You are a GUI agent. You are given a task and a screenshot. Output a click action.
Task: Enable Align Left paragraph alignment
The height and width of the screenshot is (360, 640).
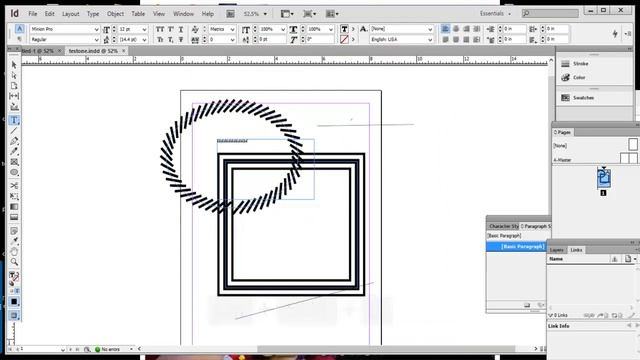(445, 29)
